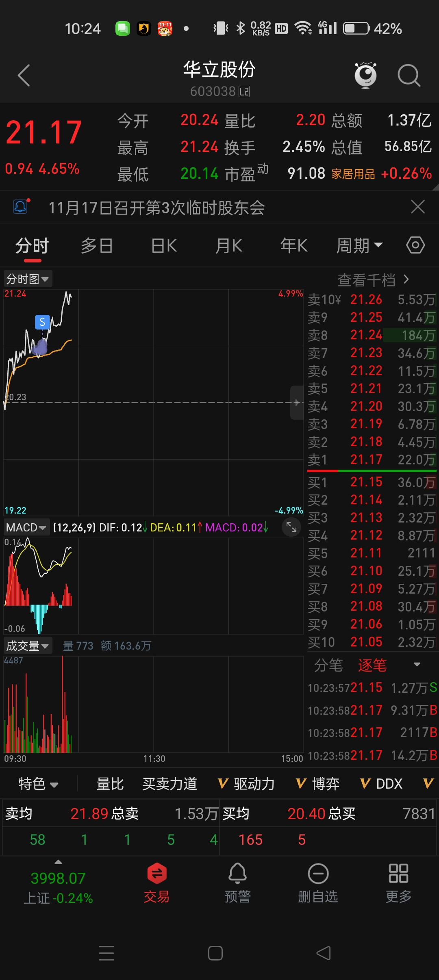Open the 周期 period dropdown
This screenshot has height=980, width=439.
[359, 246]
